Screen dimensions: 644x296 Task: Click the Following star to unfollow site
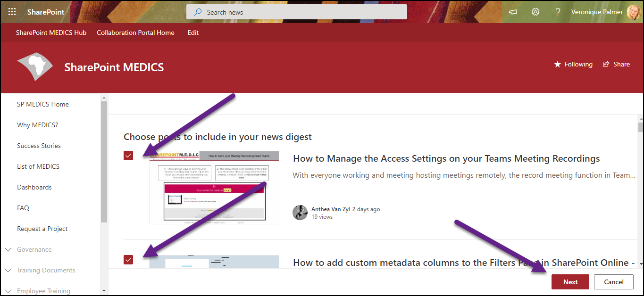pos(573,64)
